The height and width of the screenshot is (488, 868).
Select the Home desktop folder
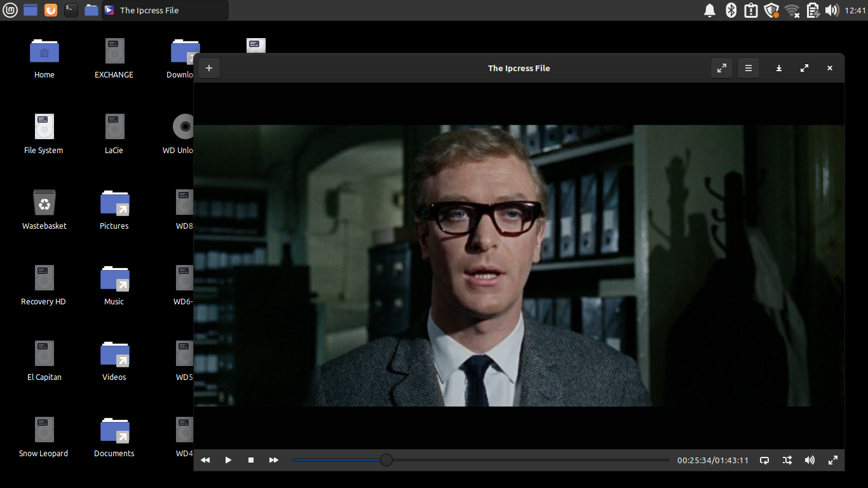[x=44, y=58]
